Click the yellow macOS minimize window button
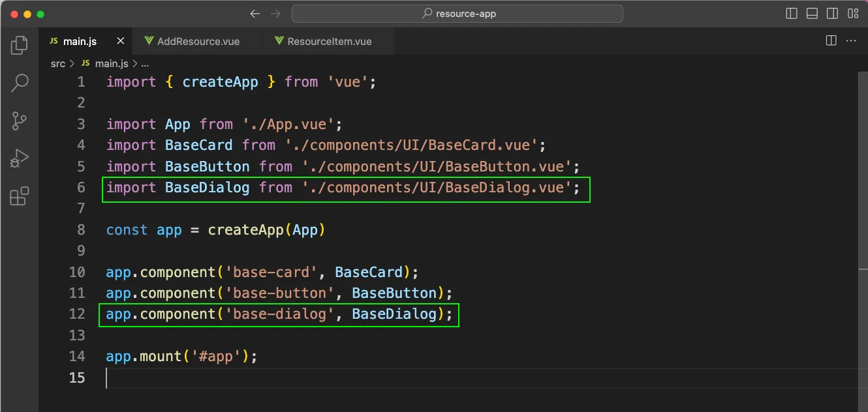This screenshot has width=868, height=412. coord(27,14)
